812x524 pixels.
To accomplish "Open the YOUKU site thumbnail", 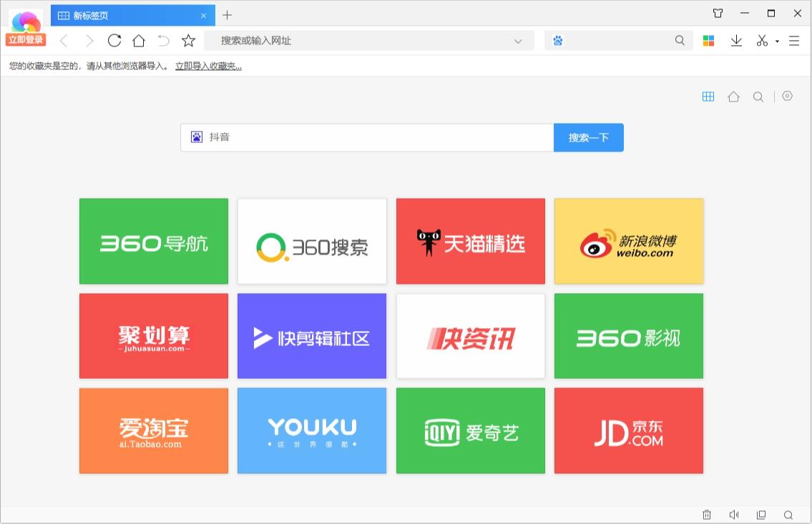I will (x=312, y=430).
